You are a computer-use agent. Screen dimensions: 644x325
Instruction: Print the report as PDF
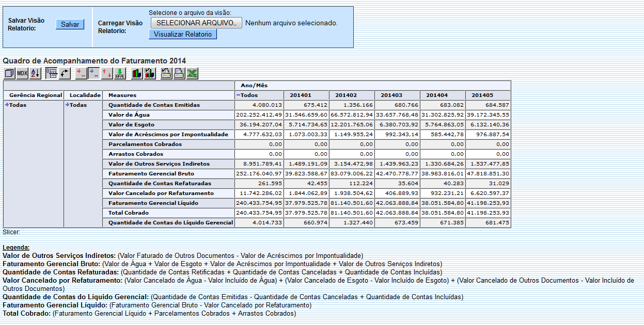pyautogui.click(x=178, y=73)
